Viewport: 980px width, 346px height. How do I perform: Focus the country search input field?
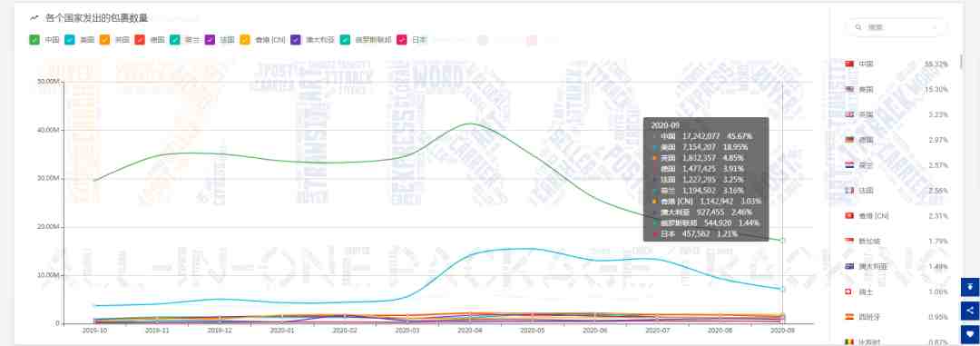tap(897, 27)
